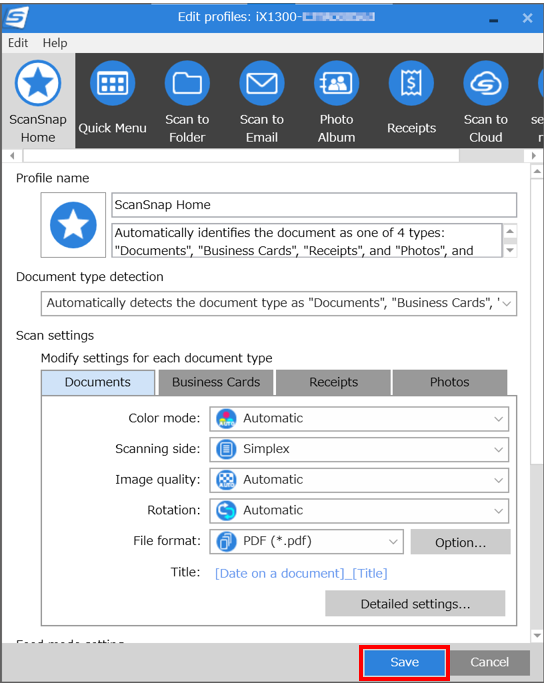Switch to the Business Cards tab
Screen dimensions: 547x685
point(216,382)
